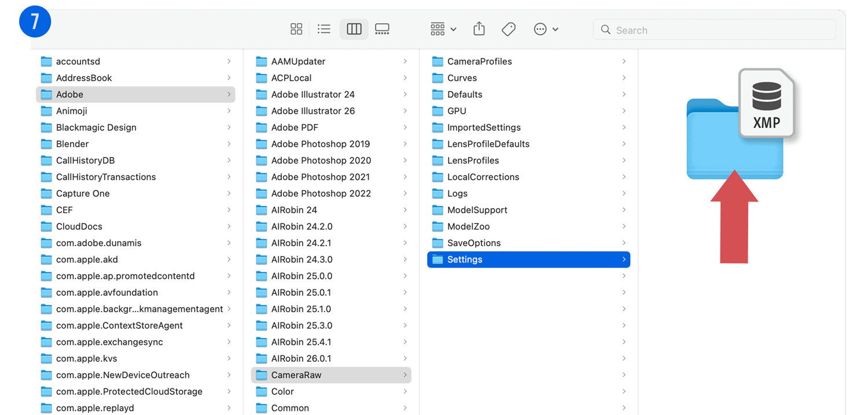Open the More actions ellipsis menu

[x=546, y=29]
